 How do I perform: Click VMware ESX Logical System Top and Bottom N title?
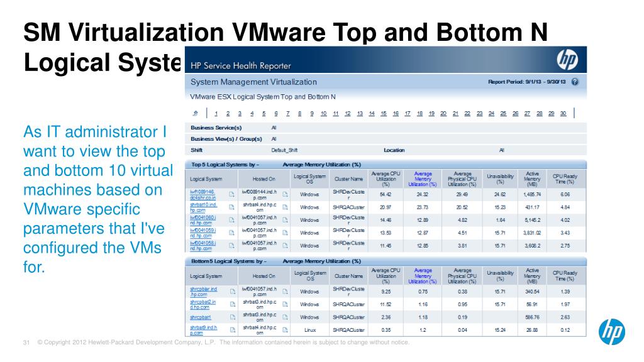point(262,97)
